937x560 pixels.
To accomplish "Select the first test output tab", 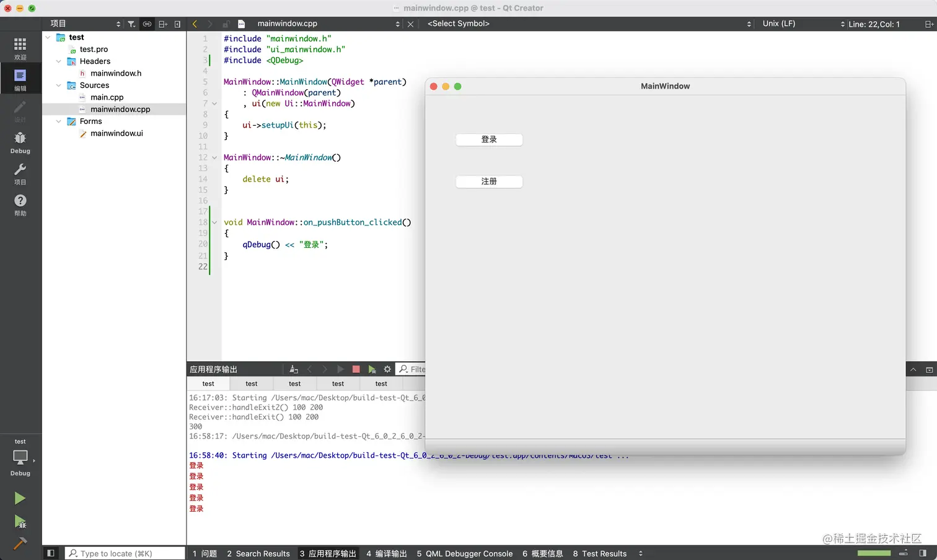I will click(x=208, y=384).
